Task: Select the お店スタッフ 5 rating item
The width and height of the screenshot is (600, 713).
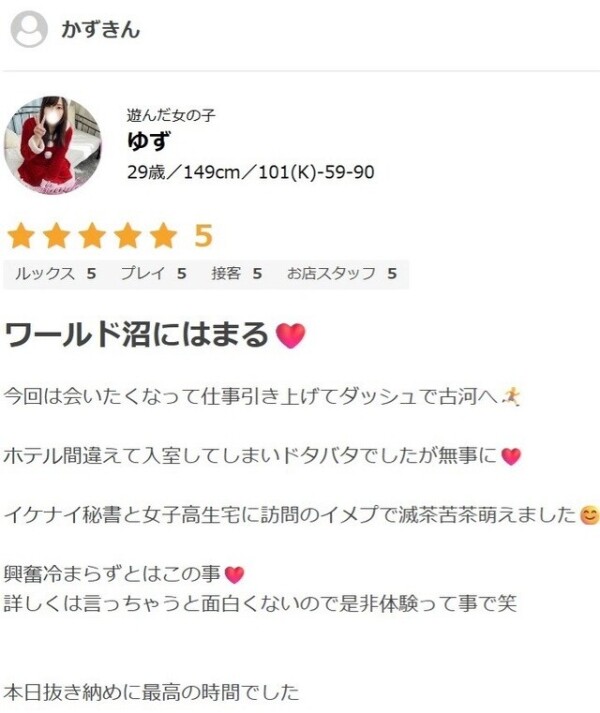Action: (x=342, y=274)
